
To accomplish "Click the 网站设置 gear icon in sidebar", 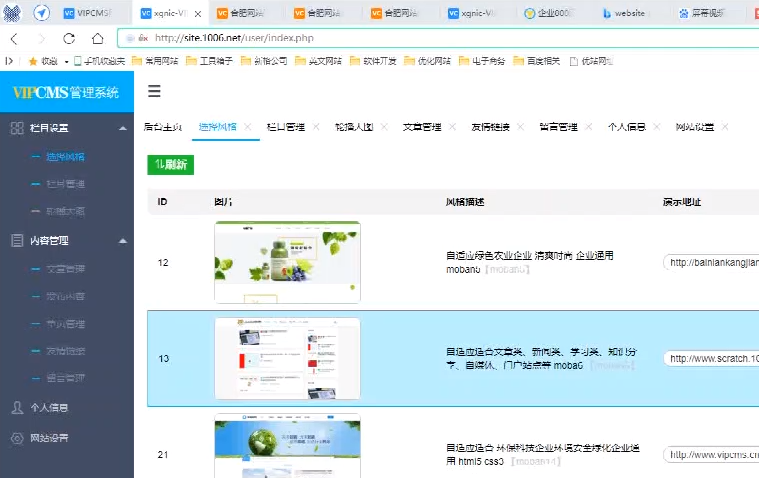I will tap(17, 438).
